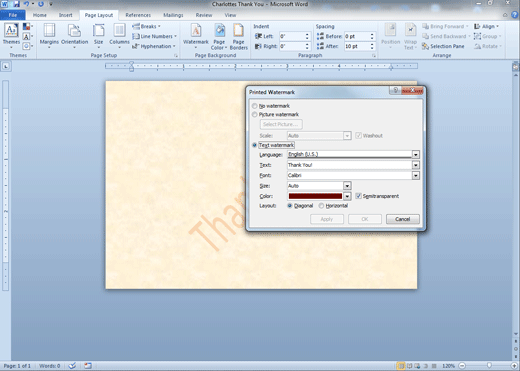The image size is (520, 371).
Task: Open the Columns menu
Action: click(119, 35)
